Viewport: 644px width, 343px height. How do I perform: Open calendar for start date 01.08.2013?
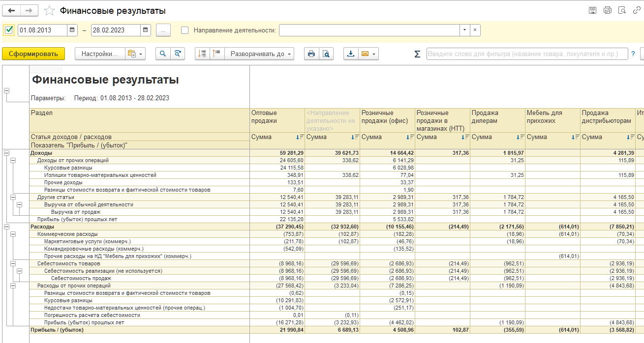coord(72,30)
